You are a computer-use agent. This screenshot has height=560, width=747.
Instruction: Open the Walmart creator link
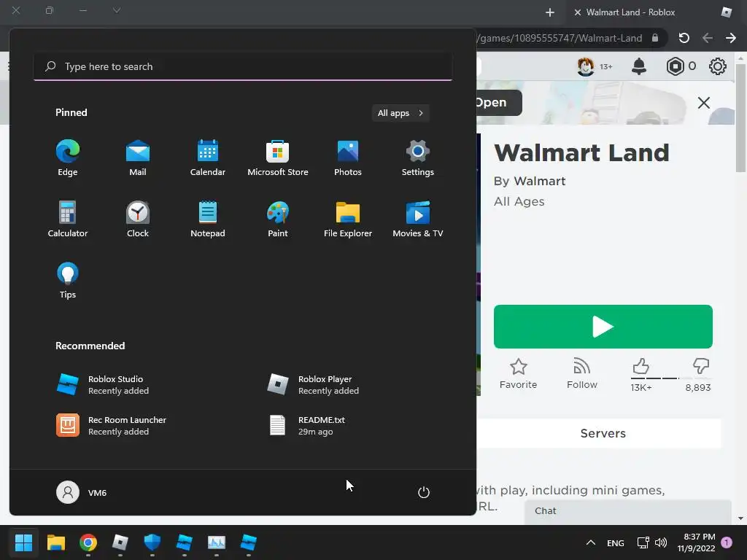(540, 181)
